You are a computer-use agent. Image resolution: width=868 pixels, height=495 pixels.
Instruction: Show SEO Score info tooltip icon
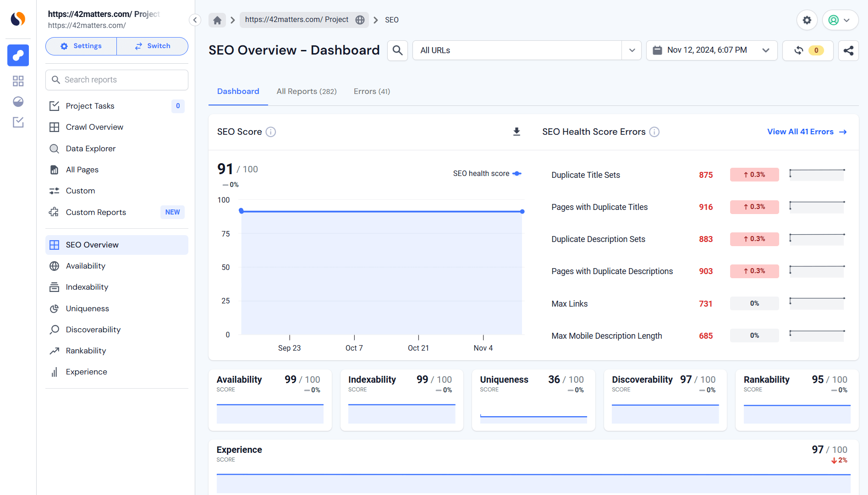point(271,132)
